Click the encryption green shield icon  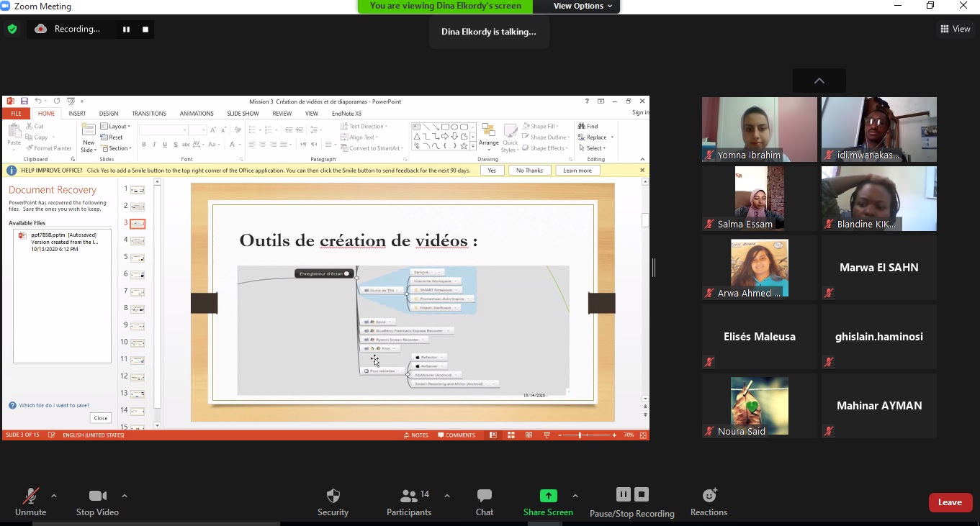click(x=12, y=30)
